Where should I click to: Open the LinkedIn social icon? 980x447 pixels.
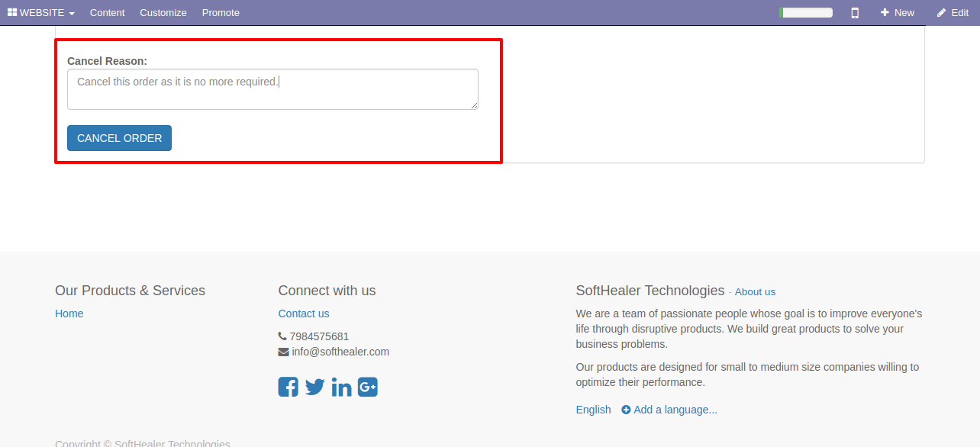click(341, 387)
